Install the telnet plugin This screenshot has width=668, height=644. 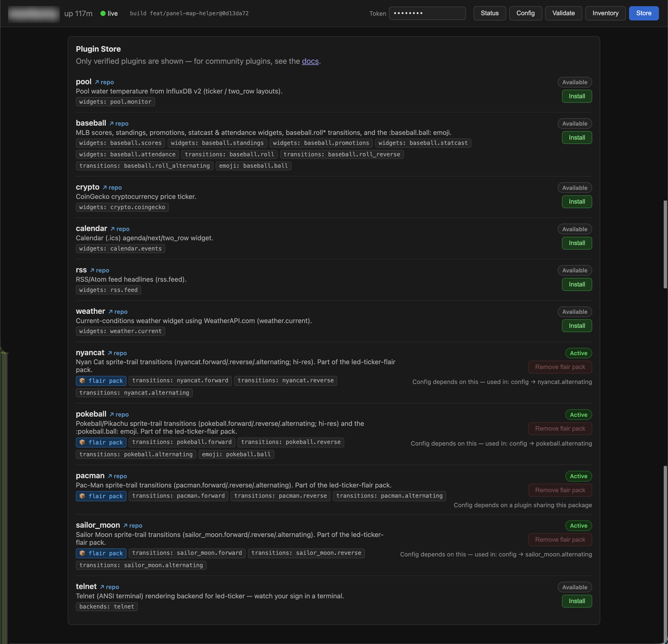577,601
